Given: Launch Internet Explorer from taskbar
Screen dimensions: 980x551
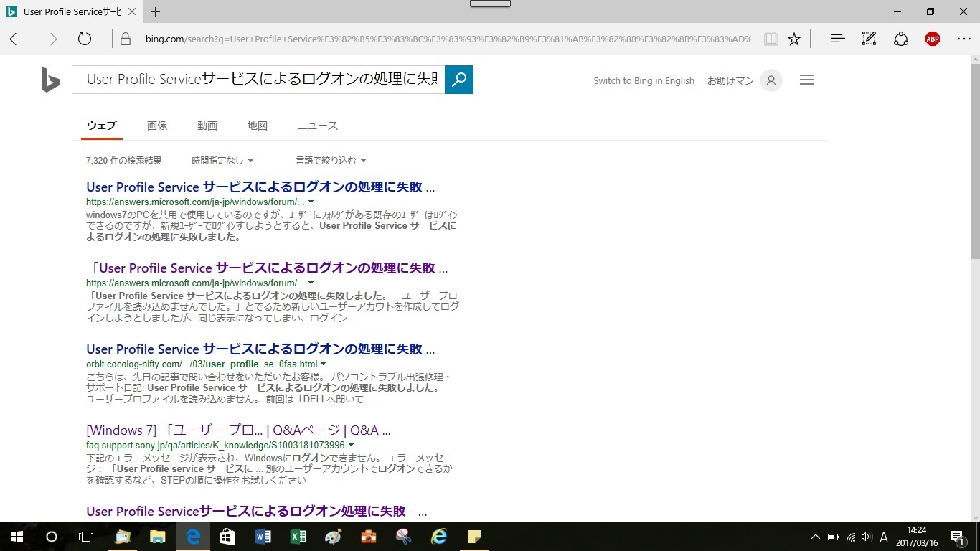Looking at the screenshot, I should pos(439,537).
